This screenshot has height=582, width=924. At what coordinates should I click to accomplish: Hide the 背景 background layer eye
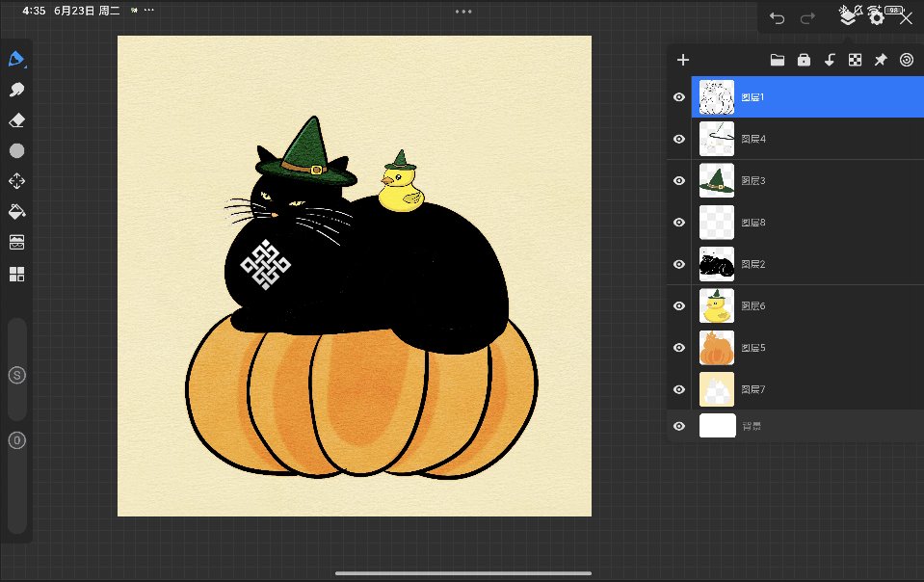point(679,426)
